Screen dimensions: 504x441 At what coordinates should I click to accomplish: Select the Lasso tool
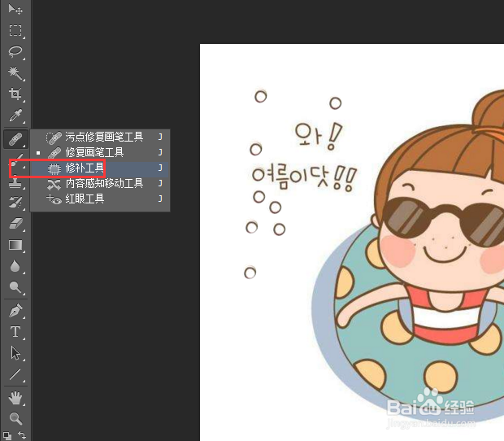click(x=15, y=51)
